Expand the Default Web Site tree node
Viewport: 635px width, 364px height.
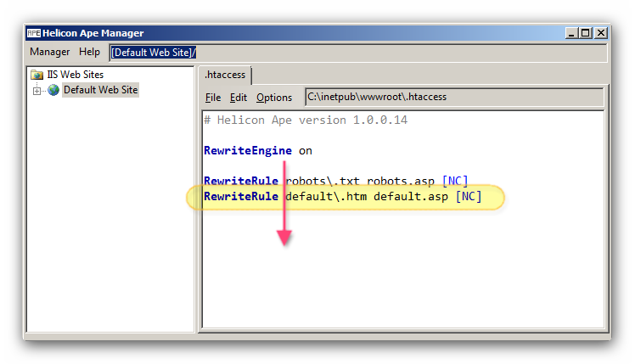point(37,91)
